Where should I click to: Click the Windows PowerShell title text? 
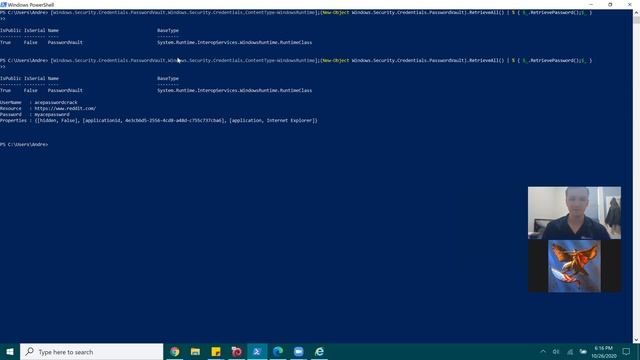pos(31,5)
